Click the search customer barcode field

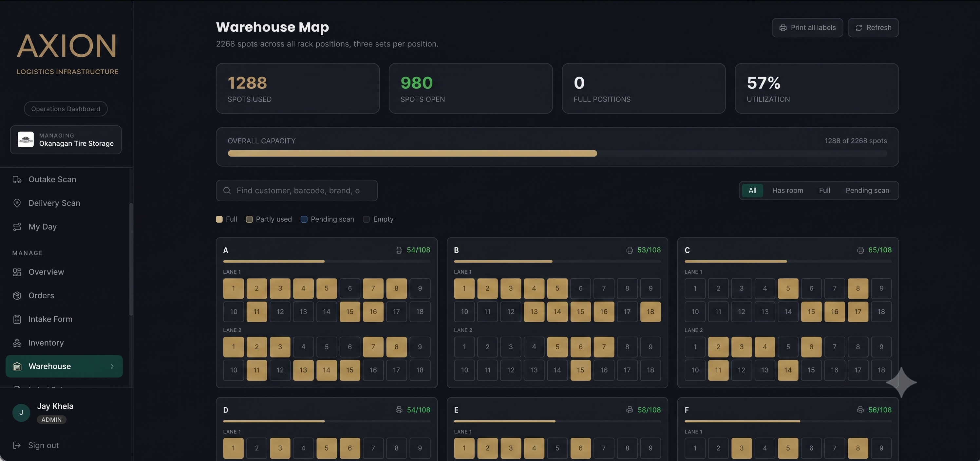[x=297, y=191]
